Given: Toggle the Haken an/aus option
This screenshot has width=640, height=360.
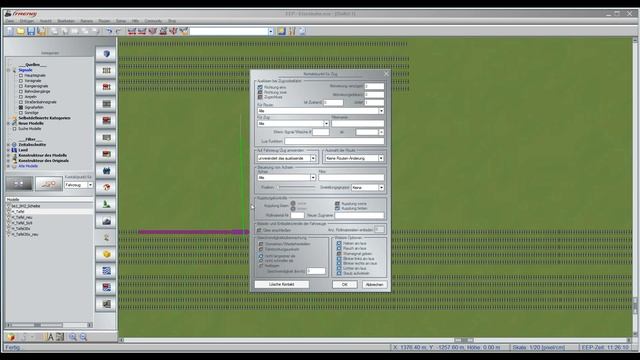Looking at the screenshot, I should click(339, 243).
